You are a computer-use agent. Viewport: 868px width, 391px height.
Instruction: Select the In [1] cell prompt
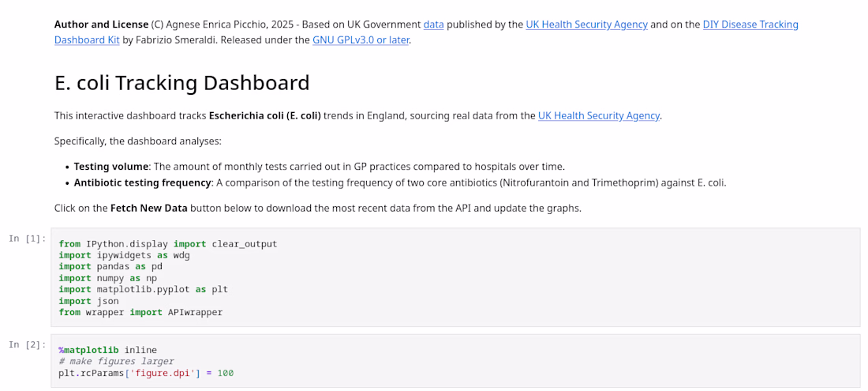pyautogui.click(x=28, y=239)
